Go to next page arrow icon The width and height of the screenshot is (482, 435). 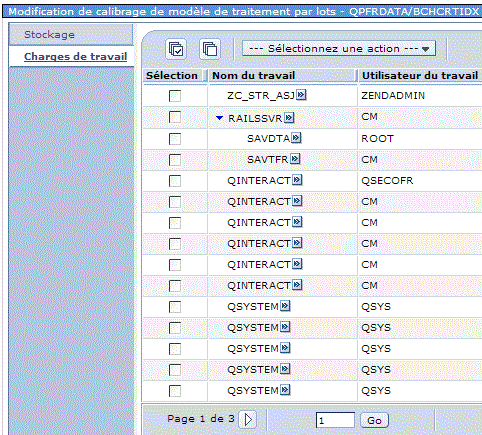(248, 419)
